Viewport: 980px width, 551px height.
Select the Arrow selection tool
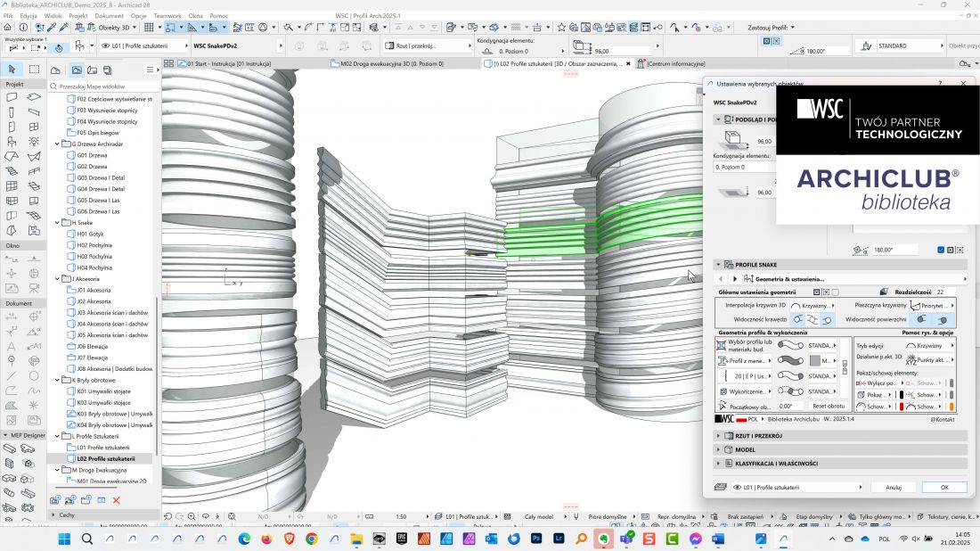point(12,70)
